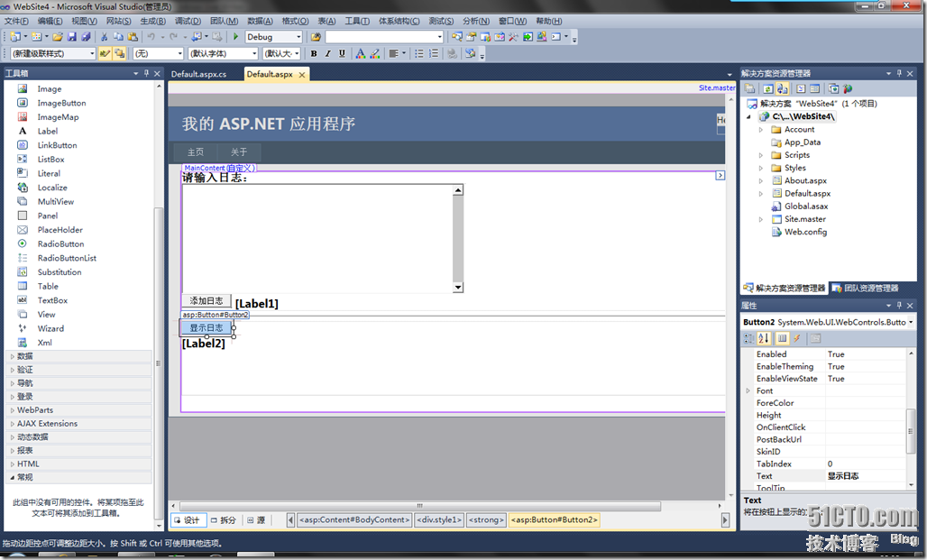Click the 关于 navigation menu item
This screenshot has width=927, height=560.
pos(239,152)
